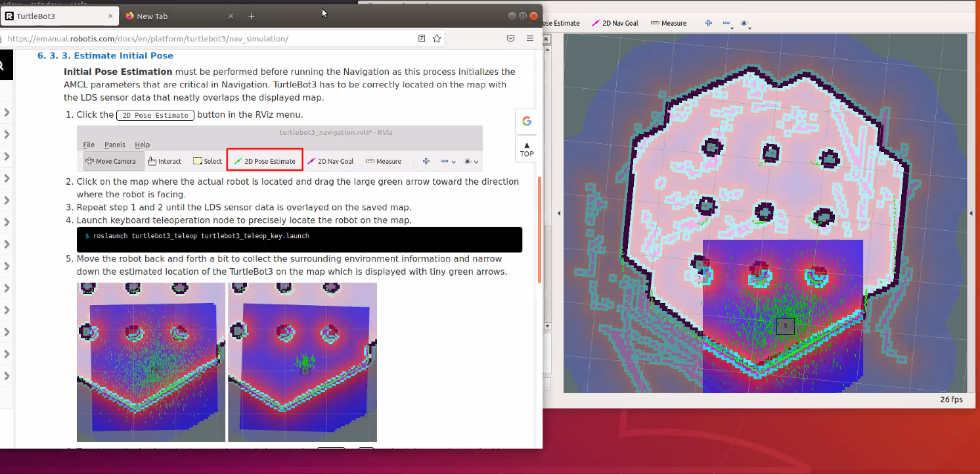The image size is (980, 474).
Task: Click the RViz toolbar screenshot in the manual
Action: coord(280,149)
